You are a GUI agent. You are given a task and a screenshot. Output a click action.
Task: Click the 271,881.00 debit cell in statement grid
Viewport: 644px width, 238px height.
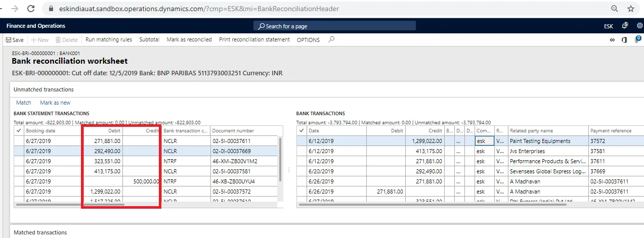click(x=103, y=141)
